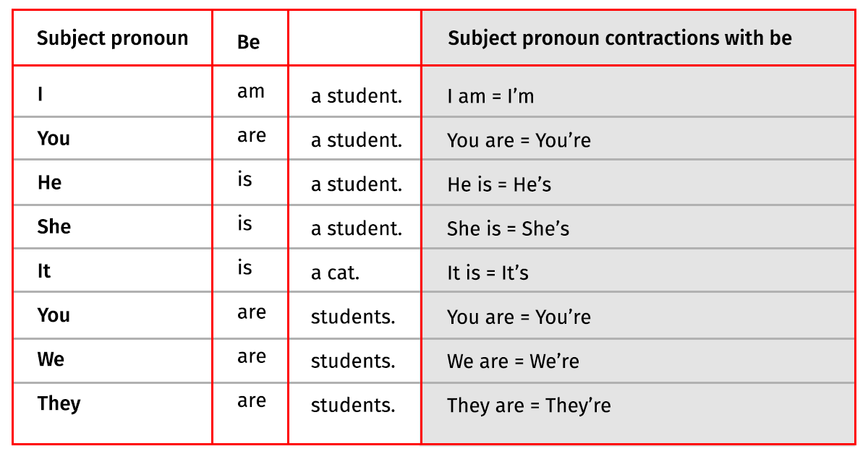868x454 pixels.
Task: Select the pronoun "I" cell
Action: (41, 95)
